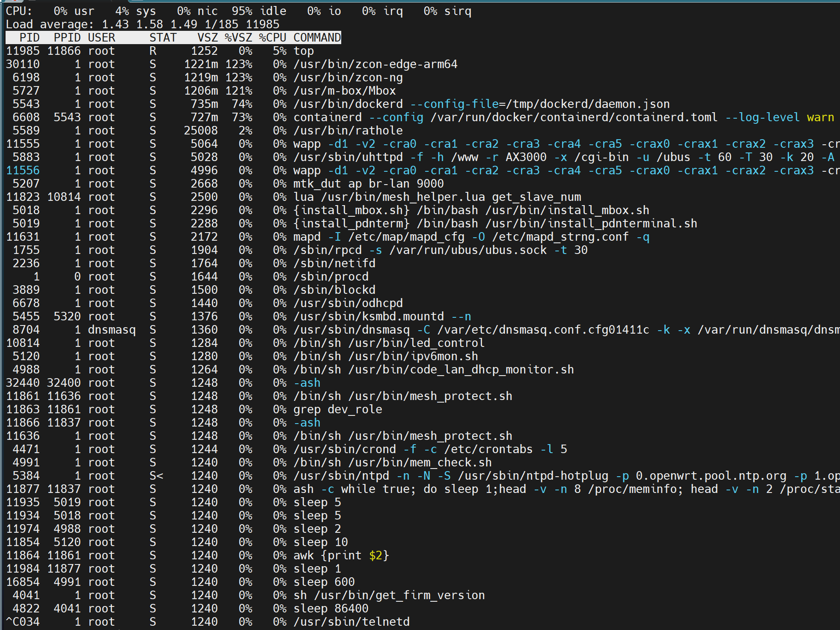Viewport: 840px width, 630px height.
Task: Click the /usr/bin/rathole process entry
Action: click(348, 131)
